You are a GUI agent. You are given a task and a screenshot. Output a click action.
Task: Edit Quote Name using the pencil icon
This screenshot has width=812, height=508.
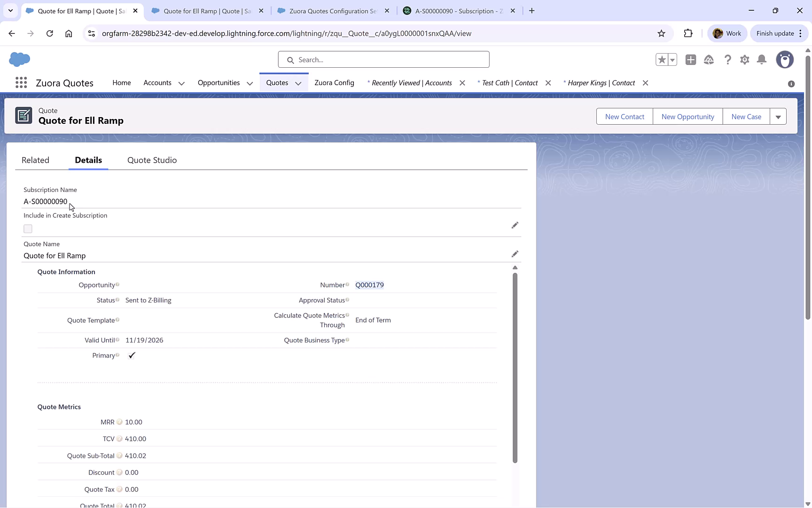click(x=515, y=254)
